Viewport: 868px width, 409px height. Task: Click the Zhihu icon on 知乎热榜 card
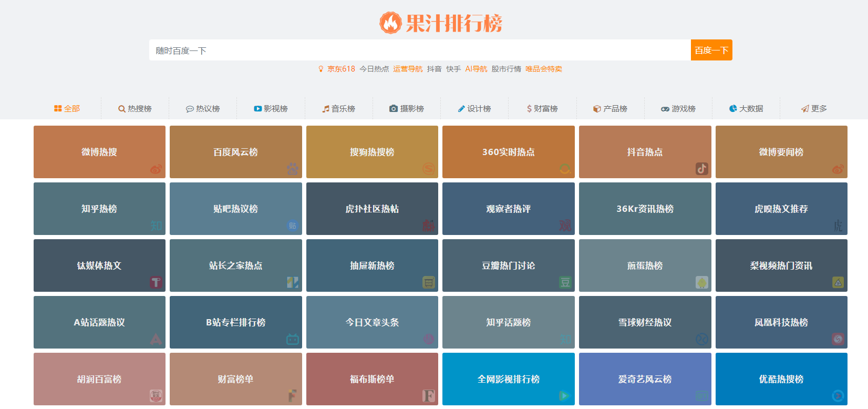tap(156, 226)
